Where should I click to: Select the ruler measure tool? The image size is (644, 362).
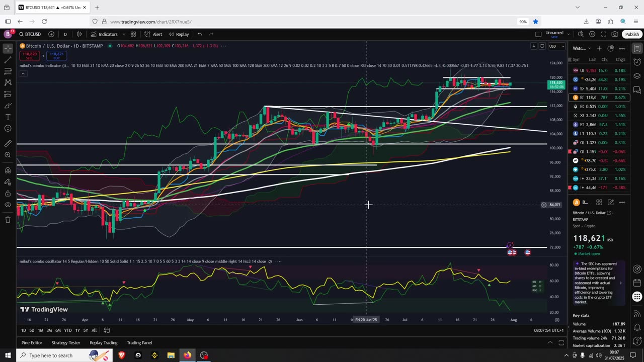(8, 144)
